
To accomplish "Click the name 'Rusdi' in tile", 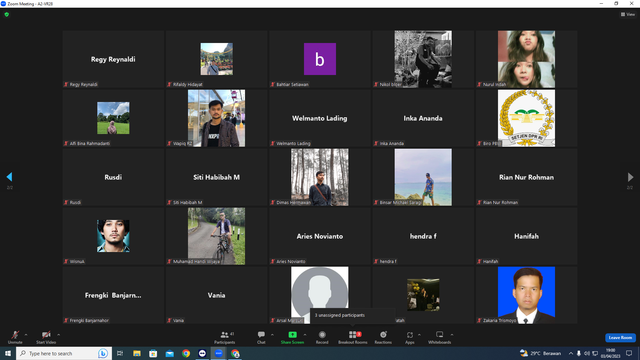I will click(113, 177).
